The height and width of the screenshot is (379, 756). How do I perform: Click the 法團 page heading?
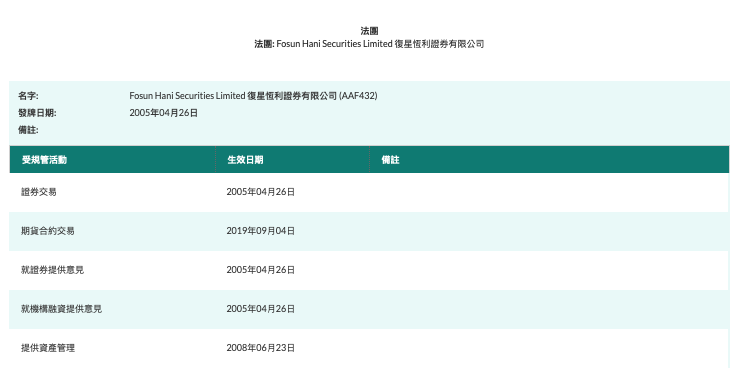(x=369, y=31)
